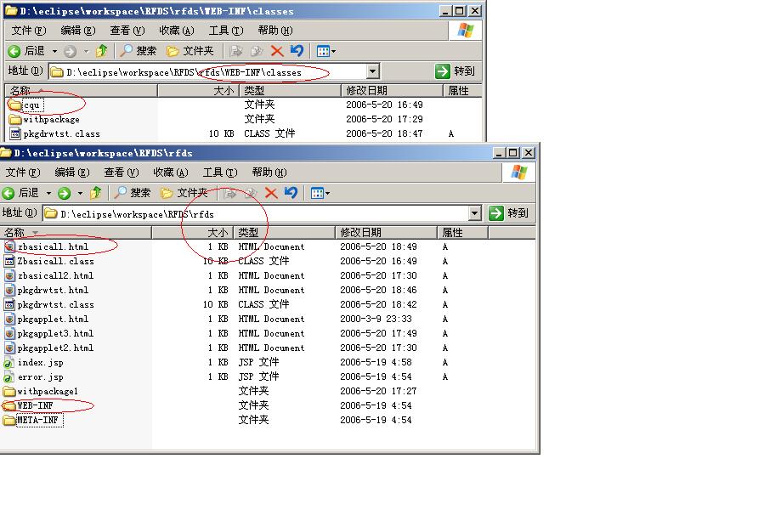This screenshot has height=532, width=764.
Task: Select pkgapplet3.html file
Action: click(x=49, y=333)
